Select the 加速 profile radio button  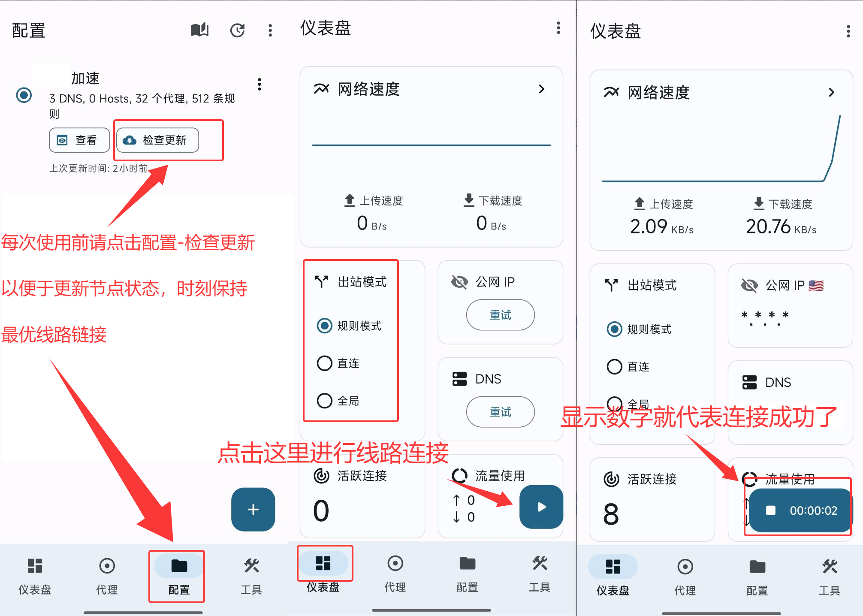[x=24, y=95]
